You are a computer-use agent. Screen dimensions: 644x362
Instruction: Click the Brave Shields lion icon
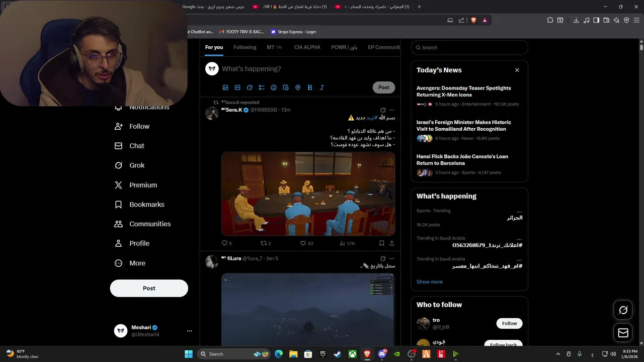[473, 20]
